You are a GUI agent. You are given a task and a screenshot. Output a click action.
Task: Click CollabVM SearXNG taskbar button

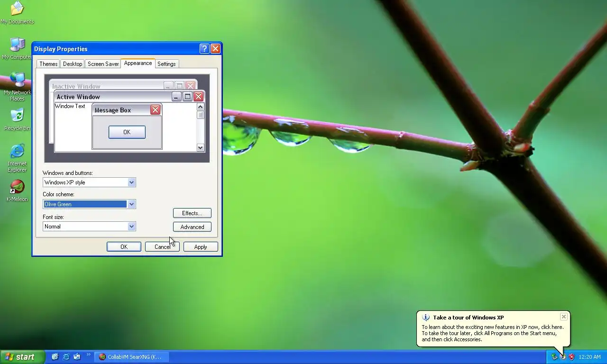coord(131,357)
